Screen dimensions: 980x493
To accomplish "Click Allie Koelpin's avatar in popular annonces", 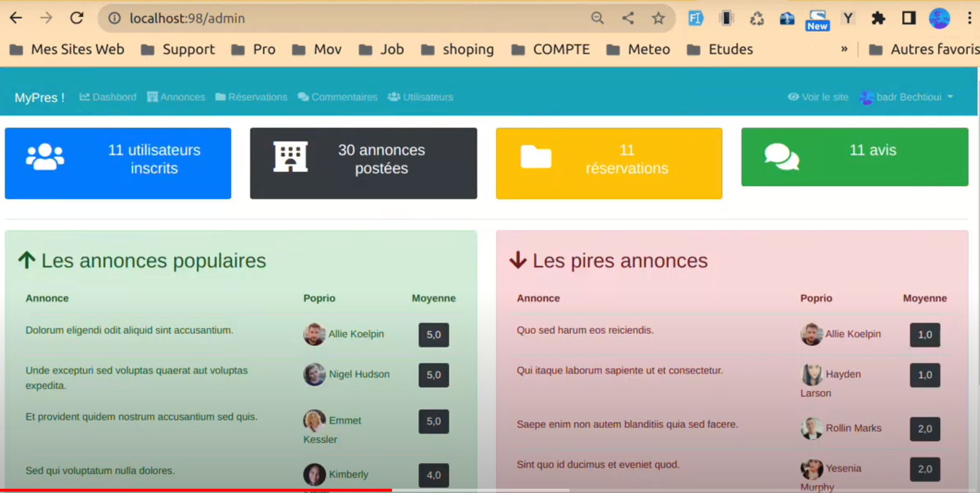I will click(314, 334).
